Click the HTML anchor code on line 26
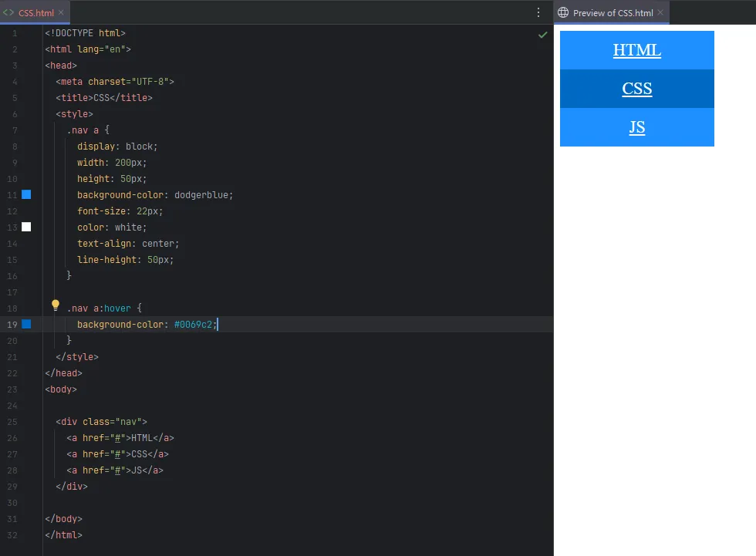Image resolution: width=756 pixels, height=556 pixels. point(120,437)
